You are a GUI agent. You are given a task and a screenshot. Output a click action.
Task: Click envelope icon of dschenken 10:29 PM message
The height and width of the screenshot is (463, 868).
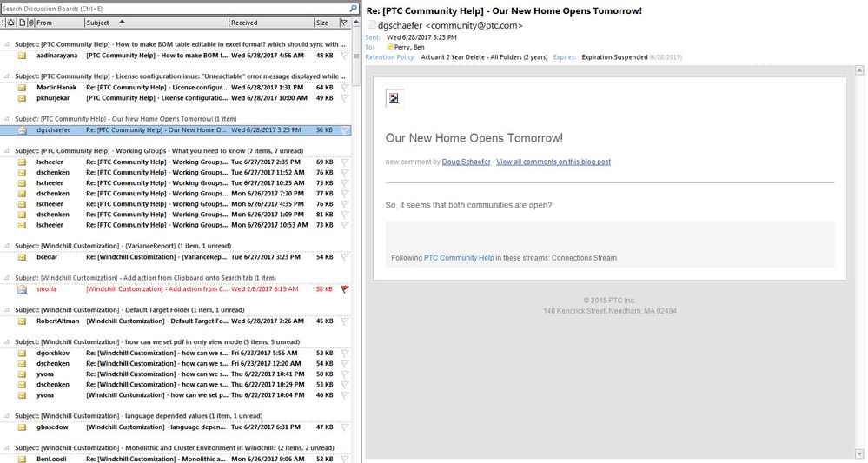[22, 385]
